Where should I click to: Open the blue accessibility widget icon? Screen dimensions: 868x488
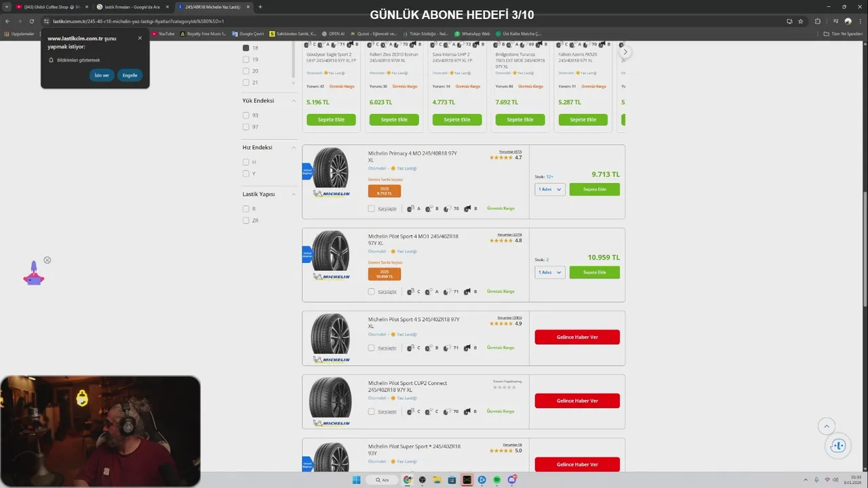838,445
